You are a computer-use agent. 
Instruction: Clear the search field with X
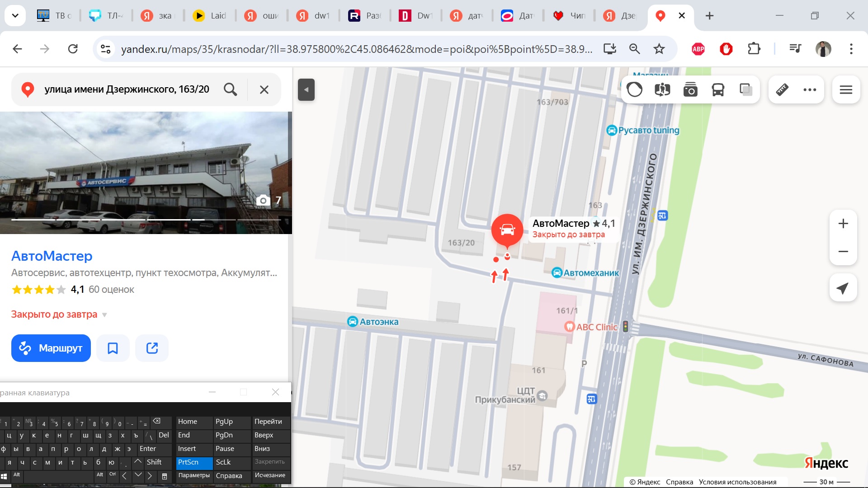point(264,89)
